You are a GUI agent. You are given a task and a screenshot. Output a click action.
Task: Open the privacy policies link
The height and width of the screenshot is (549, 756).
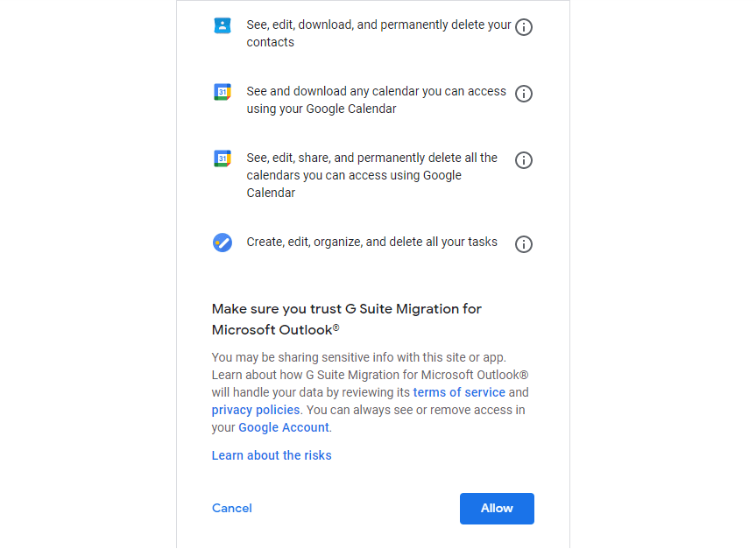pos(256,410)
